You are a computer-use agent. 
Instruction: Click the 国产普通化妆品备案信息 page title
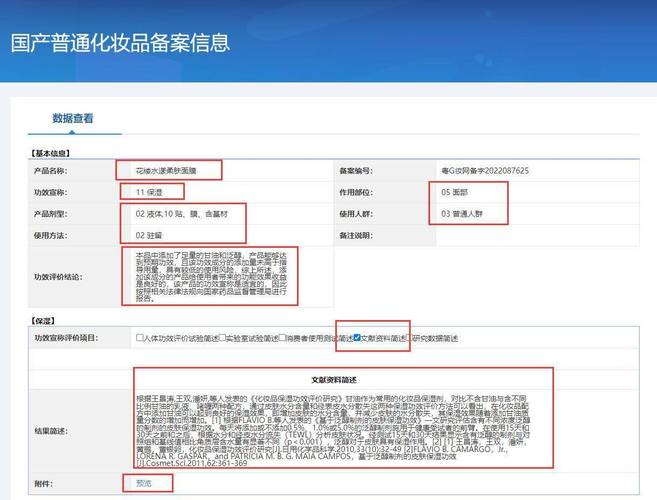tap(120, 43)
